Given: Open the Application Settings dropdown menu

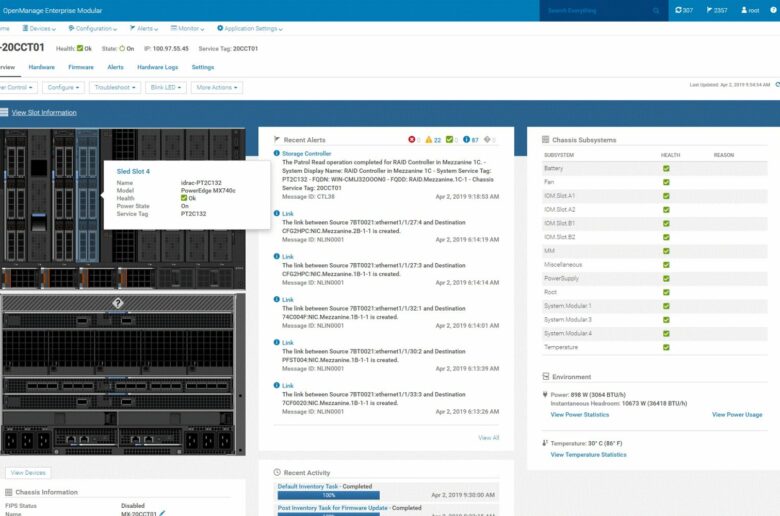Looking at the screenshot, I should (x=250, y=28).
